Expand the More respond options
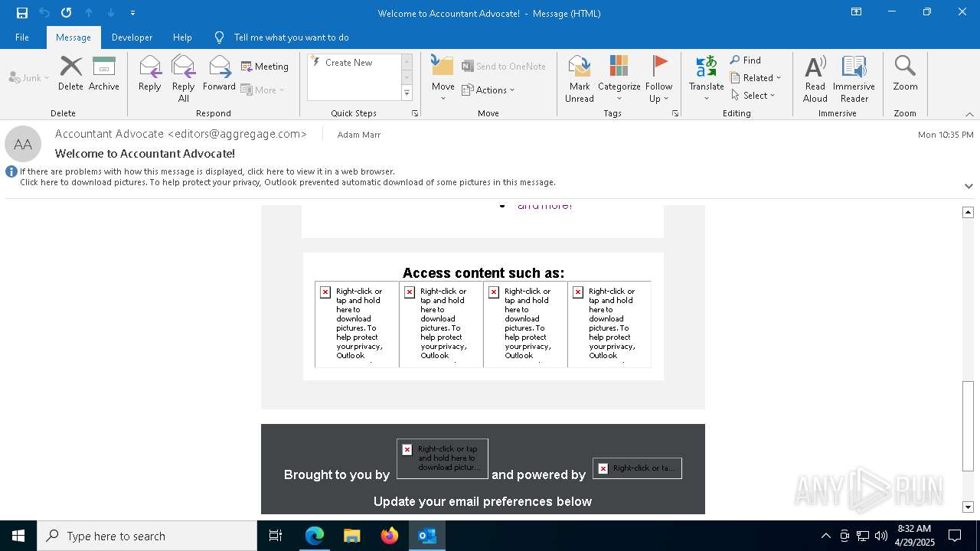The image size is (980, 551). pyautogui.click(x=263, y=90)
